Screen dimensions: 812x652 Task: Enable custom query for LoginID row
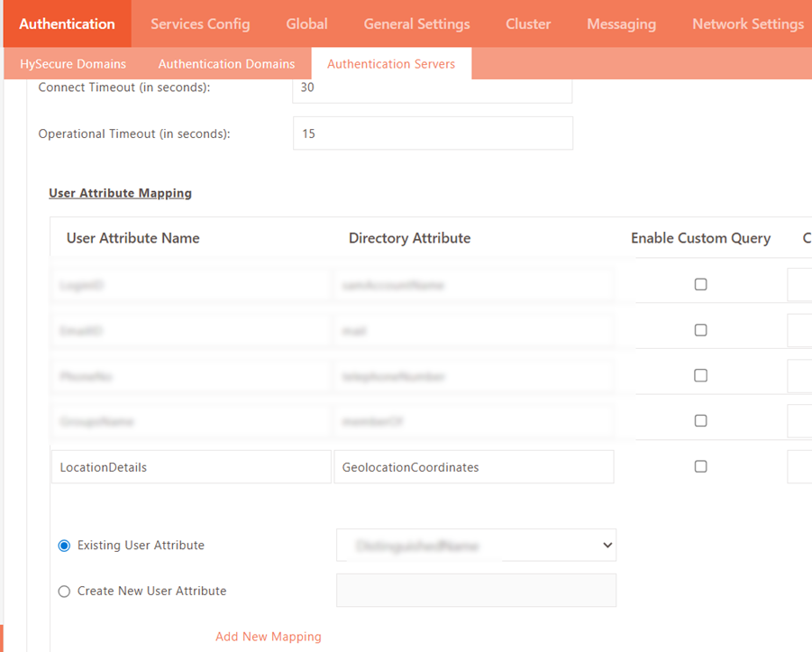[700, 284]
